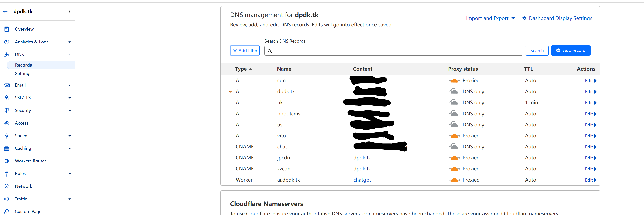Viewport: 644px width, 215px height.
Task: Collapse the DNS menu section
Action: pos(70,55)
